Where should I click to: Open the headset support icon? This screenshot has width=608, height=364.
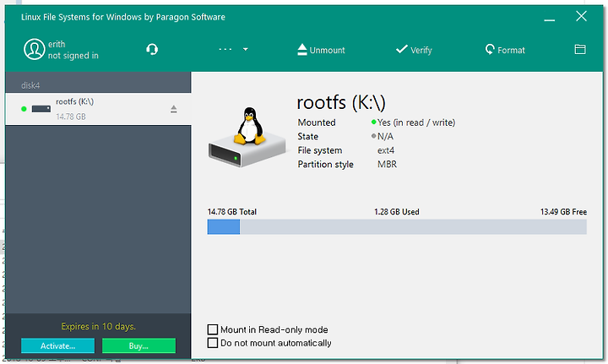tap(152, 49)
